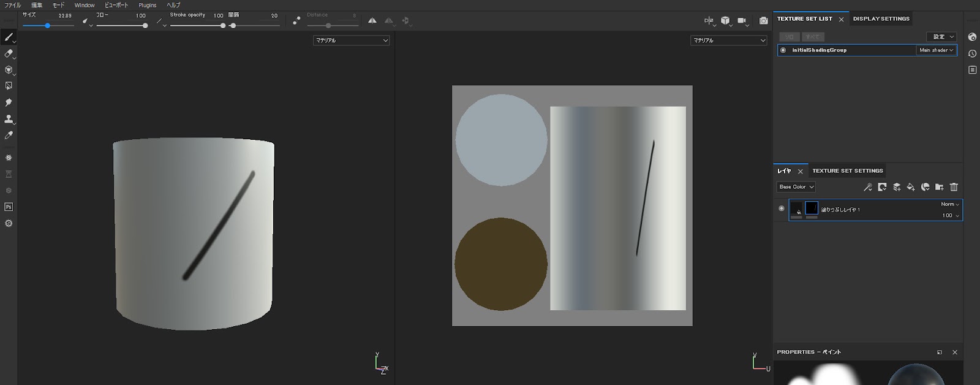
Task: Close the PROPERTIES panel
Action: click(x=954, y=353)
